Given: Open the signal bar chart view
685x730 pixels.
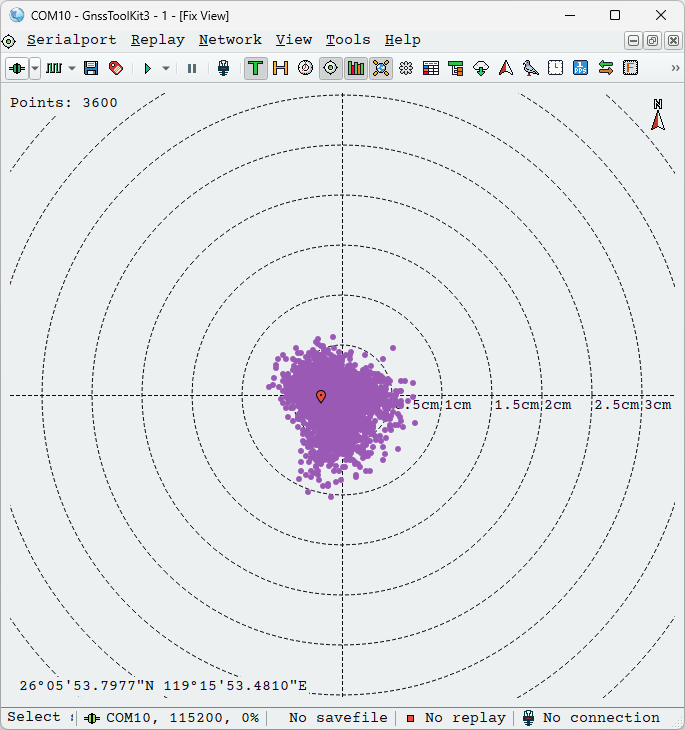Looking at the screenshot, I should click(355, 68).
